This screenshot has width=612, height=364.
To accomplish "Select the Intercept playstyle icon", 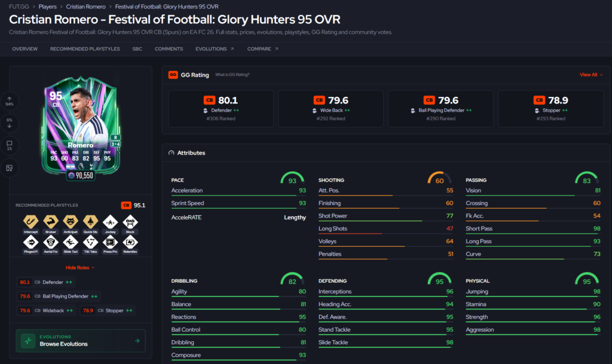I will [x=31, y=222].
